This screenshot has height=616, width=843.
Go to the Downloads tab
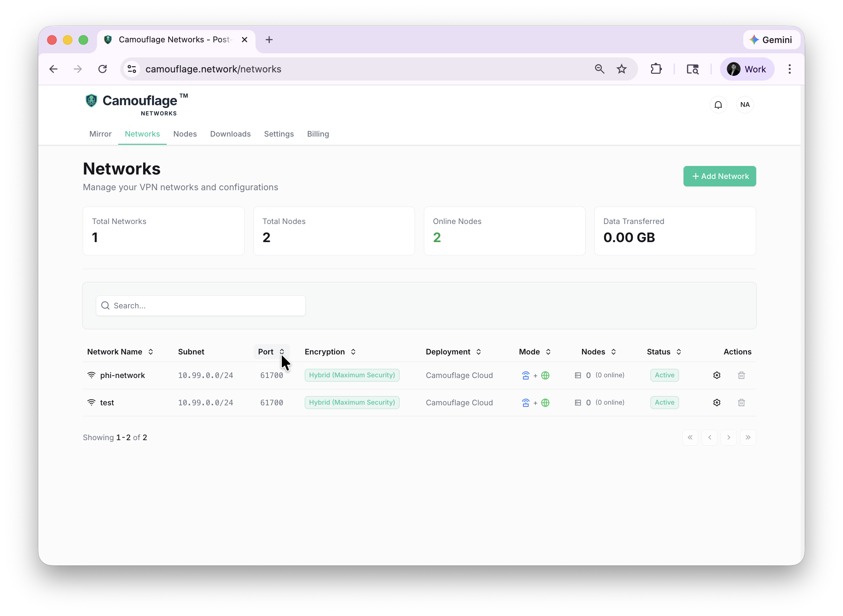coord(230,134)
